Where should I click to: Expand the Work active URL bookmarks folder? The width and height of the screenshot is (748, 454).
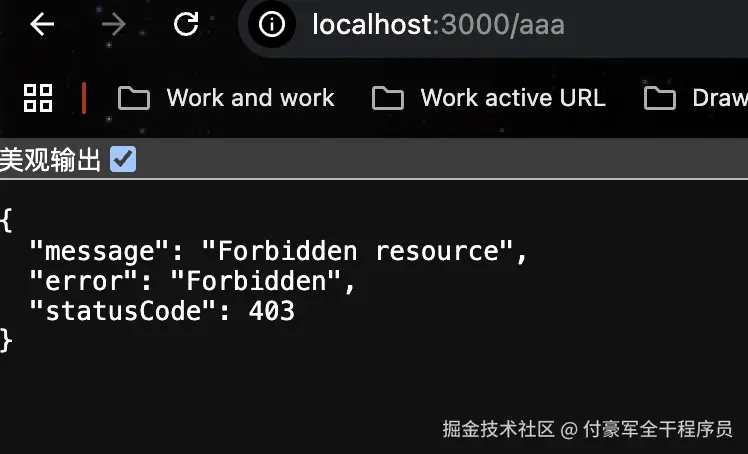(488, 98)
